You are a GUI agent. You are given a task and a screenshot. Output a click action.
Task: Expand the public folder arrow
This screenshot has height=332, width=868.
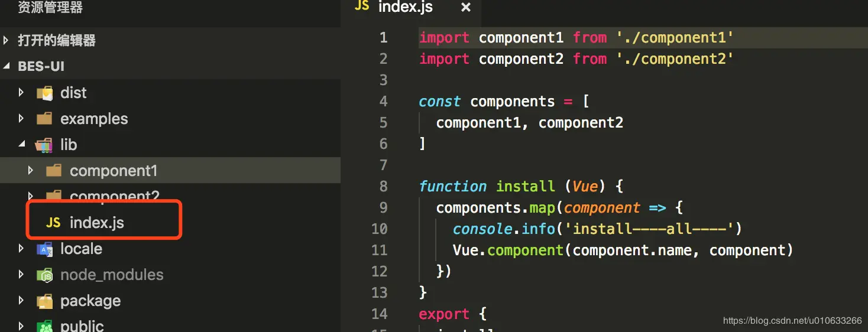point(21,326)
